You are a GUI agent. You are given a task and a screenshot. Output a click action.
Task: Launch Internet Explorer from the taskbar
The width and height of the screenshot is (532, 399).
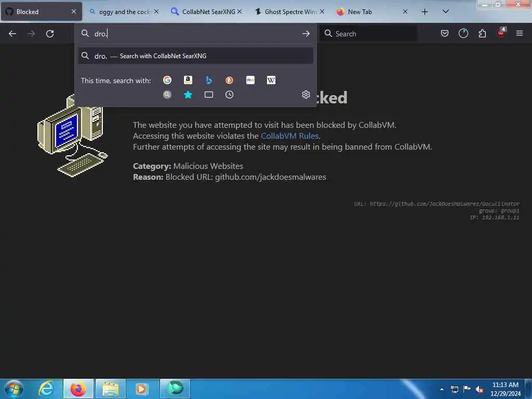pos(46,389)
